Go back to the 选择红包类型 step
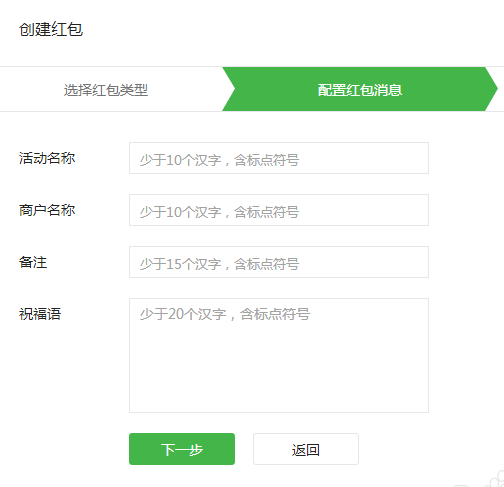The image size is (504, 487). click(106, 90)
